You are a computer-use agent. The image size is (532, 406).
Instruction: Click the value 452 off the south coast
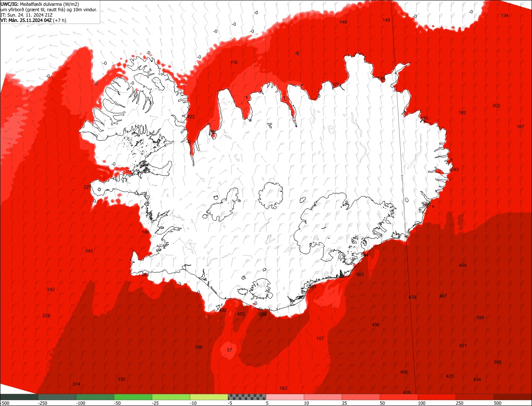point(241,314)
